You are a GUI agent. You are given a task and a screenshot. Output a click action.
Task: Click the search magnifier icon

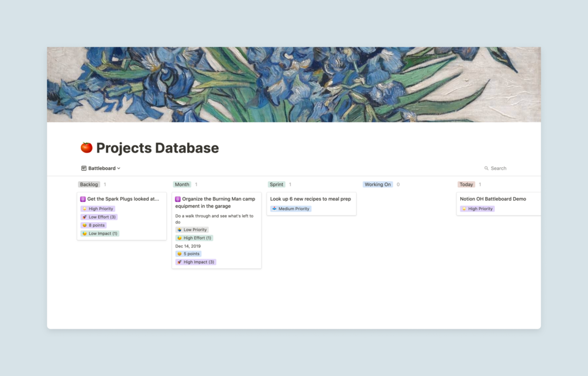point(486,168)
